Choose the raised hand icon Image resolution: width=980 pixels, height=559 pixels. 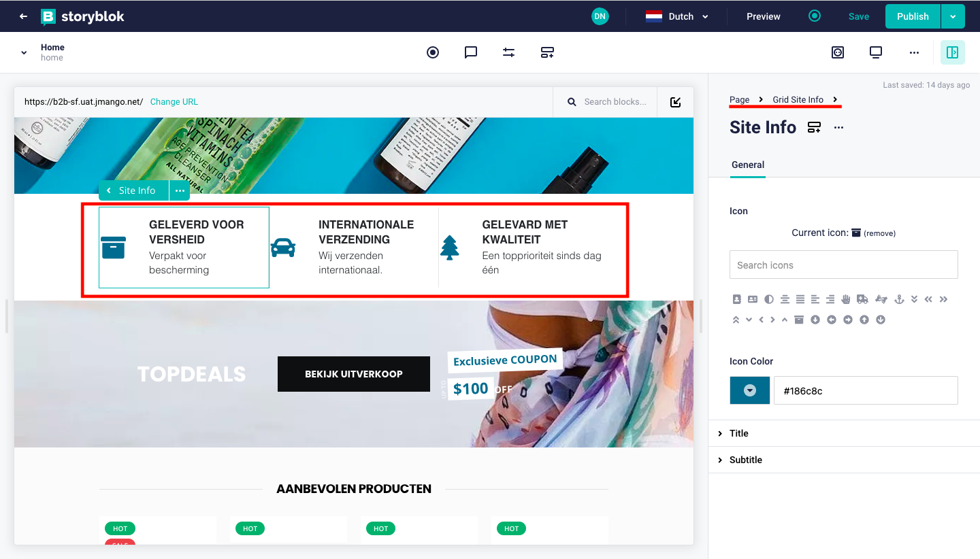[846, 299]
